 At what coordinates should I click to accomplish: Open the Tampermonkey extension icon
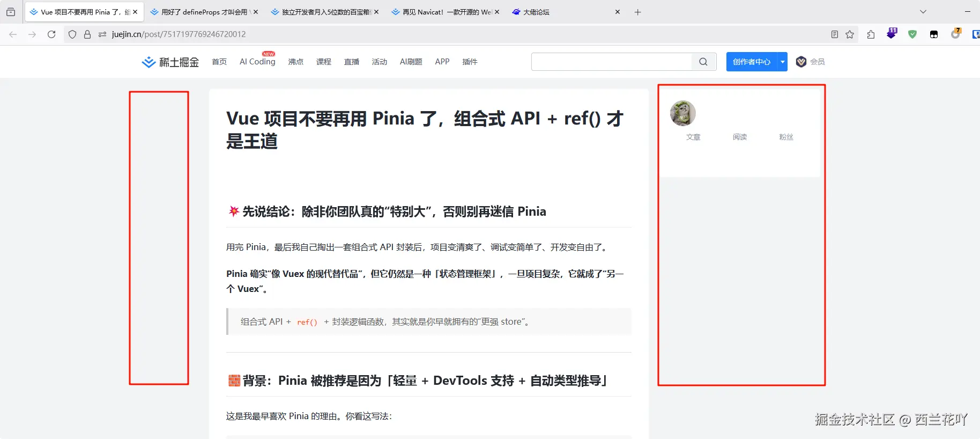click(934, 34)
